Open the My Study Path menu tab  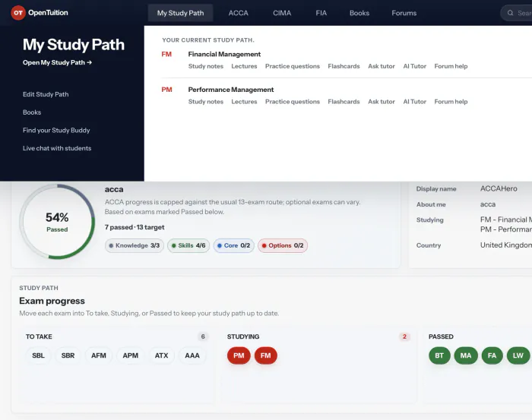point(181,13)
